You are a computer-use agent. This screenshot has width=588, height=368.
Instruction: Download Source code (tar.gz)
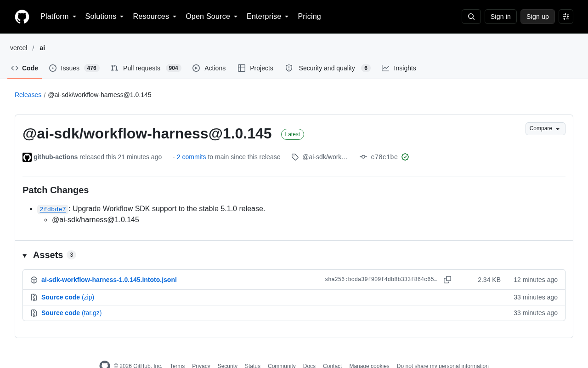click(x=72, y=313)
